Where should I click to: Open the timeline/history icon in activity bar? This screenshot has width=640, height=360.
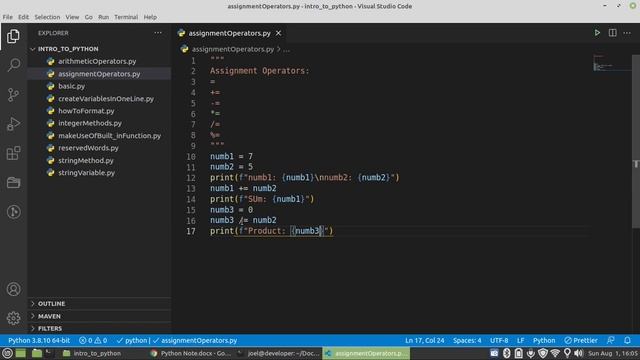[x=13, y=212]
